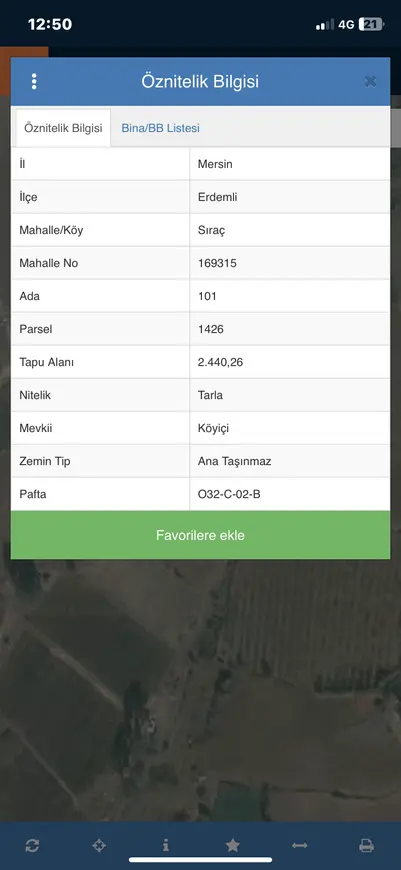Tap the battery indicator in status bar

(x=371, y=24)
